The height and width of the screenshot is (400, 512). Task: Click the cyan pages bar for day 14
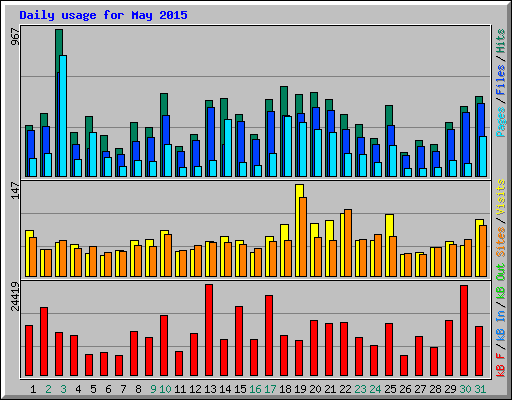coord(228,148)
